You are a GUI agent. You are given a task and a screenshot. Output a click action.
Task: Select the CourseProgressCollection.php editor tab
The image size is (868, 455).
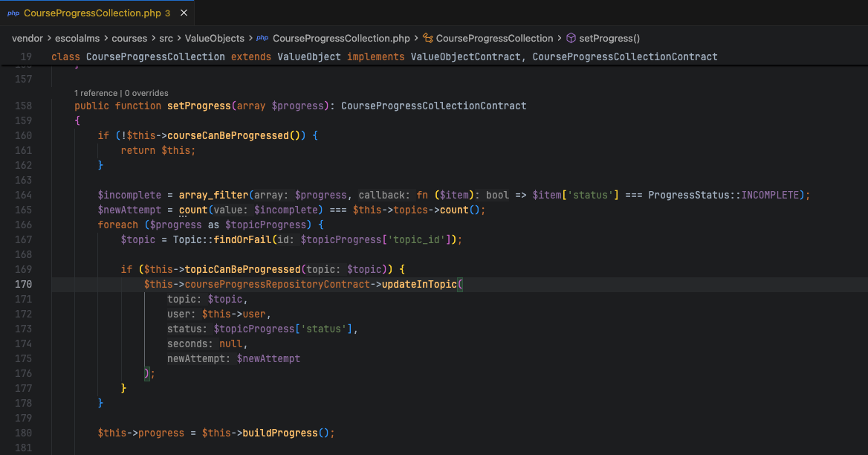pyautogui.click(x=92, y=13)
